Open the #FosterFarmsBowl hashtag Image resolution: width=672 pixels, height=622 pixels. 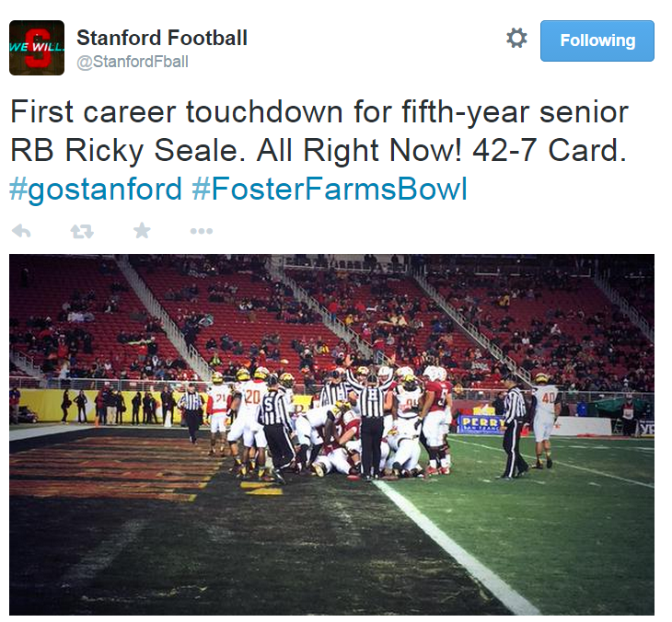330,190
